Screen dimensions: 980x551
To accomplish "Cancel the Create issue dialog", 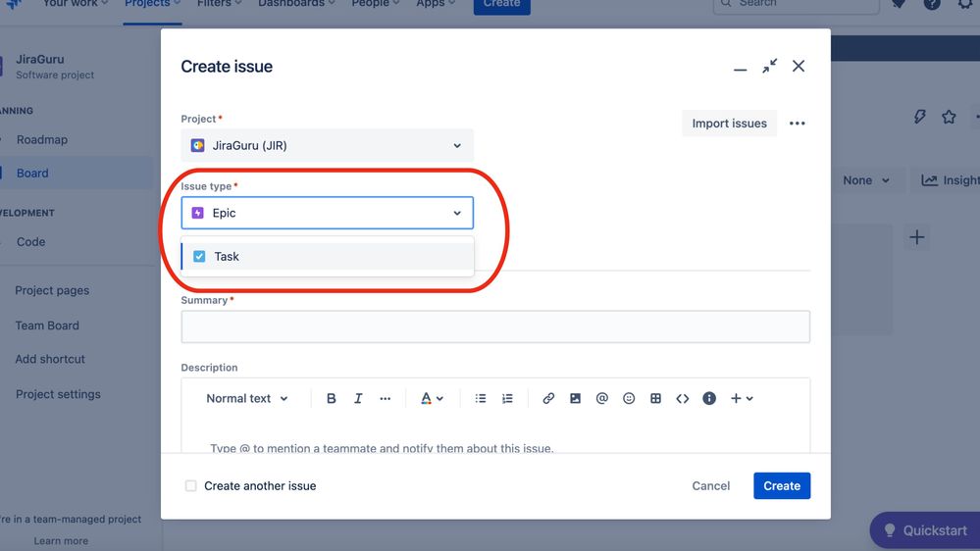I will [x=710, y=486].
